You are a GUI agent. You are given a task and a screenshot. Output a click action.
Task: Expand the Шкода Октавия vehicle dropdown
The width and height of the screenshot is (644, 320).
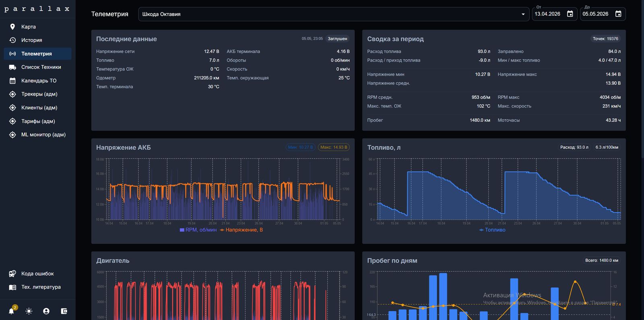(334, 14)
